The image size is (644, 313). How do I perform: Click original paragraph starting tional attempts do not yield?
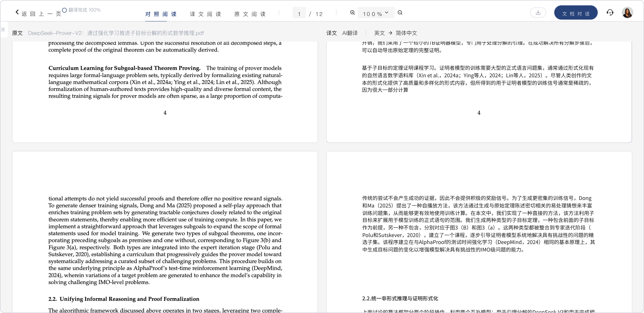(165, 240)
